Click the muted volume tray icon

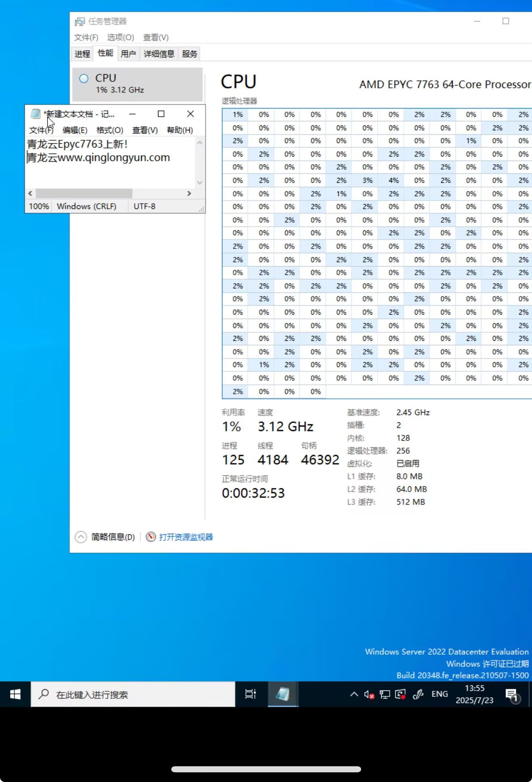[369, 694]
